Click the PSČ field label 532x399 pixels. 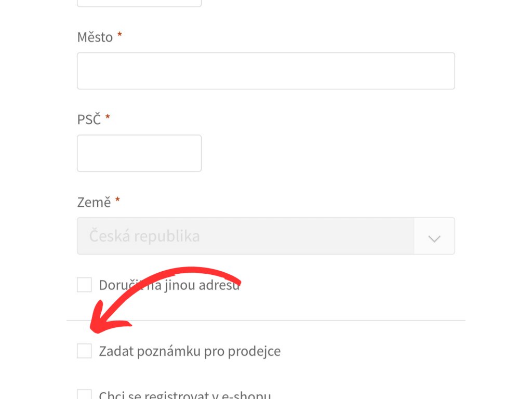coord(88,119)
